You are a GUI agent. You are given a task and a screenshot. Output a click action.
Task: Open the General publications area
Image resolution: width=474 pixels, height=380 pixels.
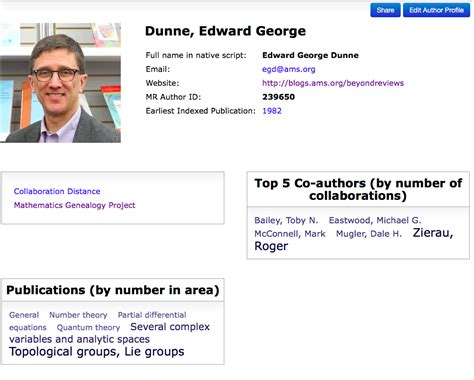24,315
